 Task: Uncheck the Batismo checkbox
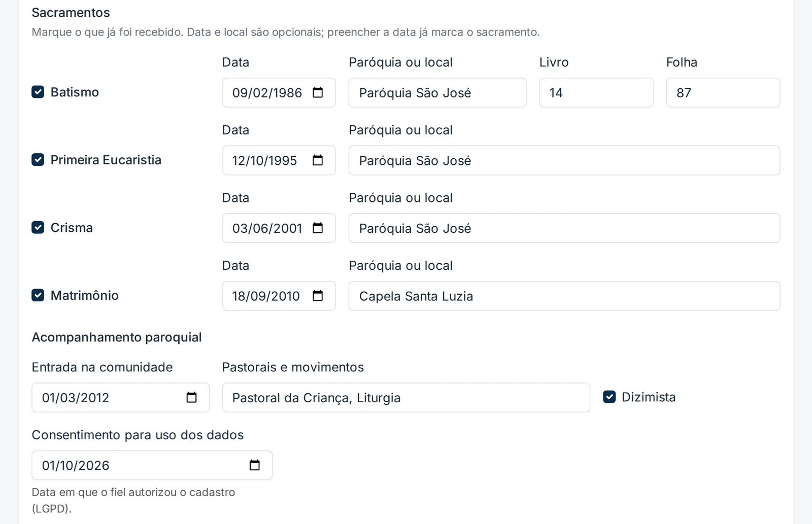(38, 92)
